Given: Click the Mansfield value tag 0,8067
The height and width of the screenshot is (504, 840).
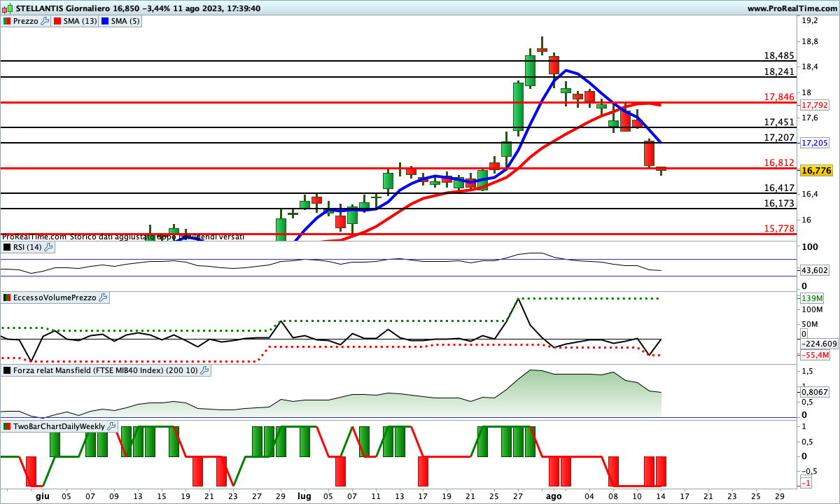Looking at the screenshot, I should pos(815,392).
